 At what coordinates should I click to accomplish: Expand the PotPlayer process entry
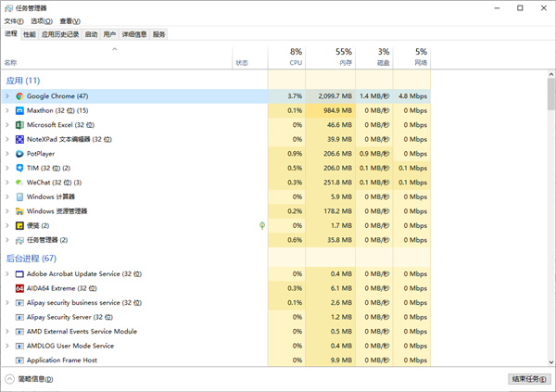[7, 154]
